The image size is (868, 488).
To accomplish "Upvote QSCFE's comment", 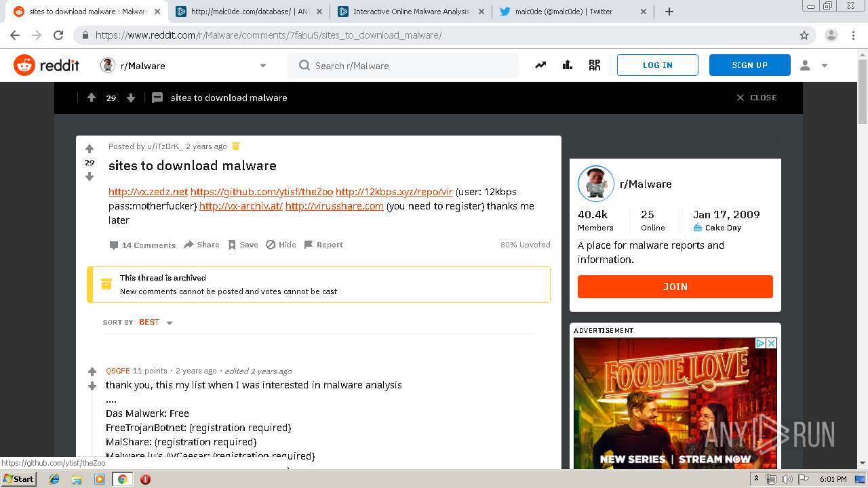I will (x=92, y=371).
